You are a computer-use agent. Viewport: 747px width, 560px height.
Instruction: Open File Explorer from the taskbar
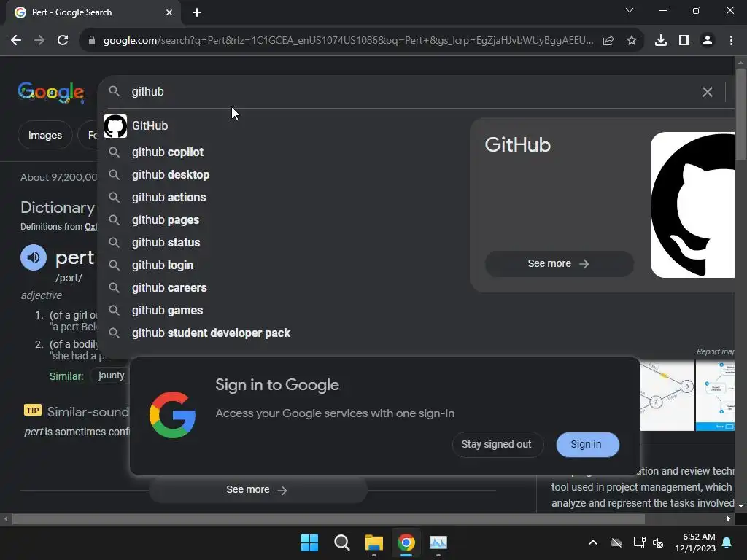point(374,542)
